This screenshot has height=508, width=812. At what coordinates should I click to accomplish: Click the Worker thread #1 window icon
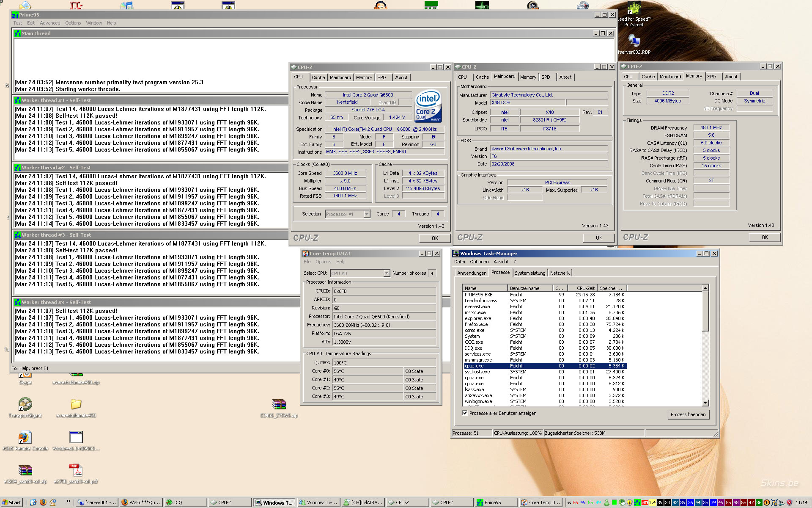pos(17,100)
